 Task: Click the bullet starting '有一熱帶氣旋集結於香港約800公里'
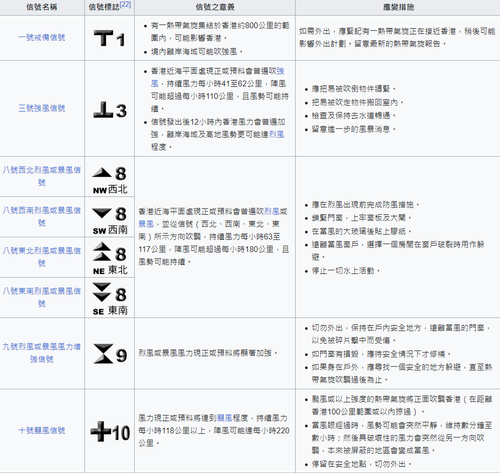220,32
